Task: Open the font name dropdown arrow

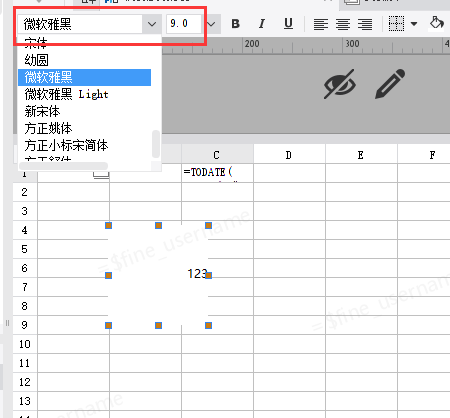Action: [152, 24]
